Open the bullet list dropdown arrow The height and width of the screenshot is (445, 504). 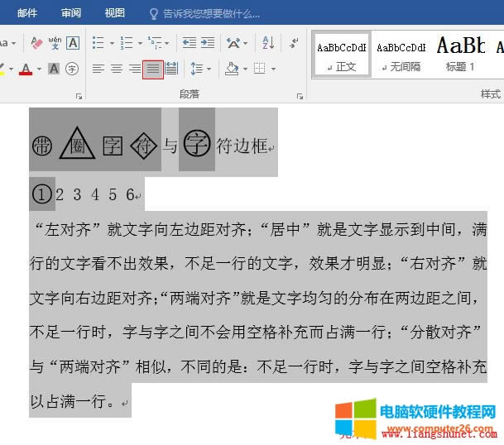click(x=112, y=43)
